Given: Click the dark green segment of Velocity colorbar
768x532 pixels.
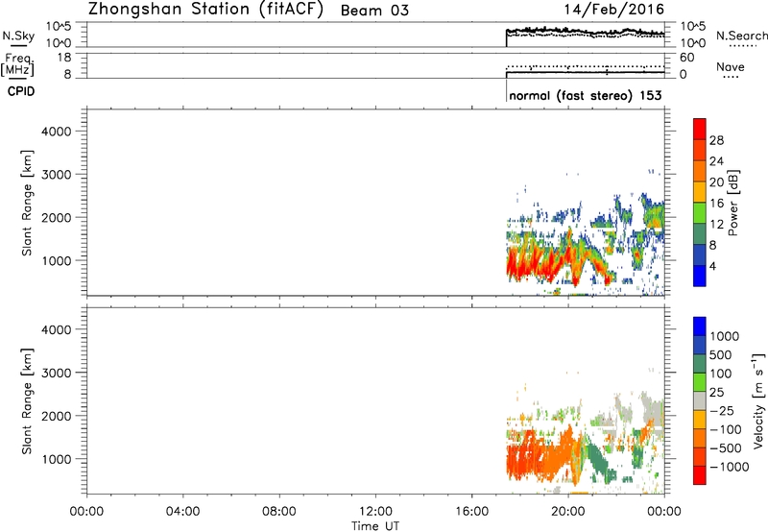Looking at the screenshot, I should [700, 364].
